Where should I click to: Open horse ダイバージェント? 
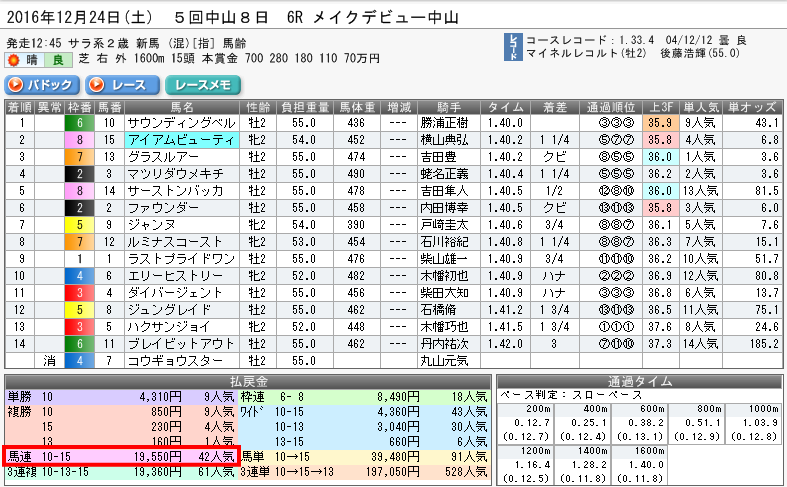175,293
